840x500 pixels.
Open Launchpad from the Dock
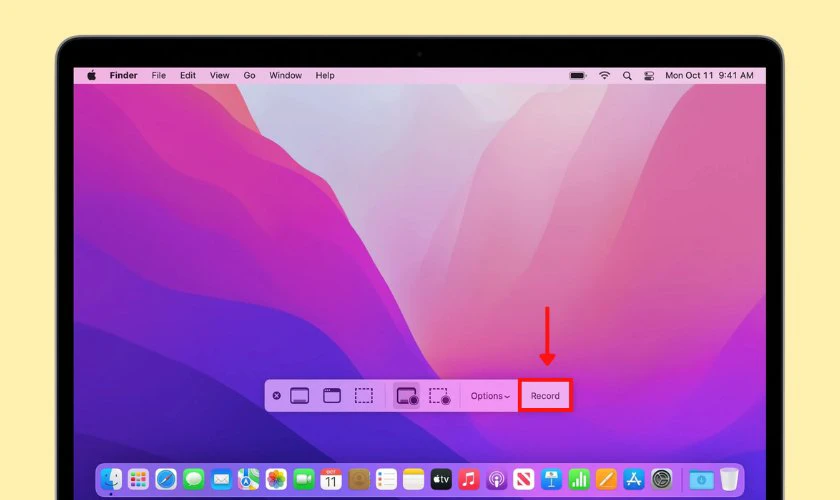coord(138,479)
